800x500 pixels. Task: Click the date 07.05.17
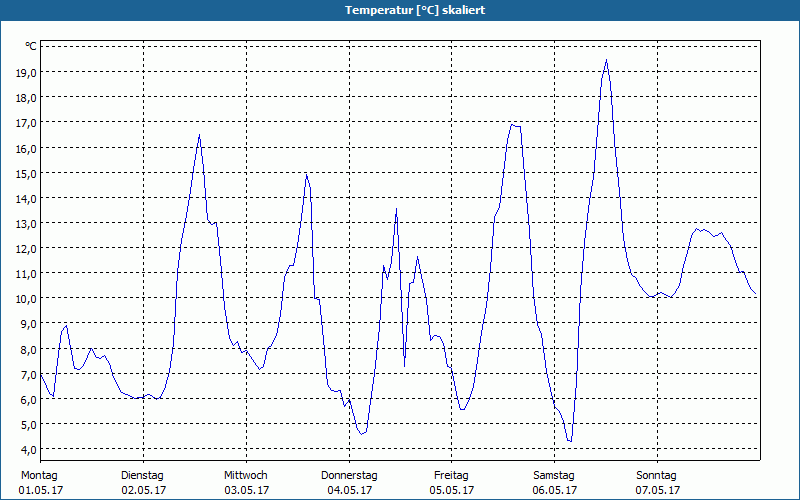tap(658, 490)
